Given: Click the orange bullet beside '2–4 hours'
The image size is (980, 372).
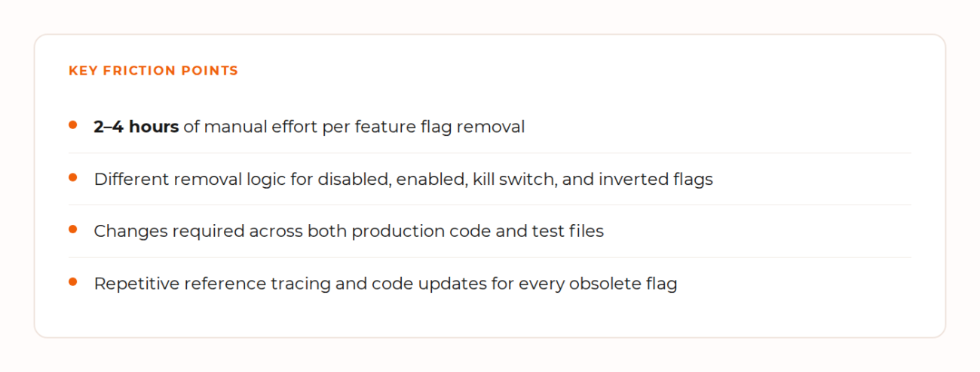Looking at the screenshot, I should pos(73,125).
